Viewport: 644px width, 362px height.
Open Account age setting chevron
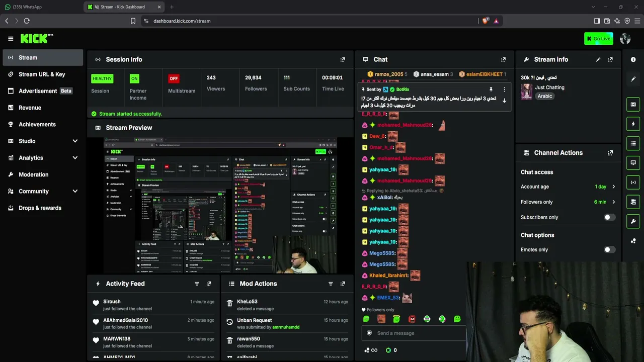tap(613, 187)
